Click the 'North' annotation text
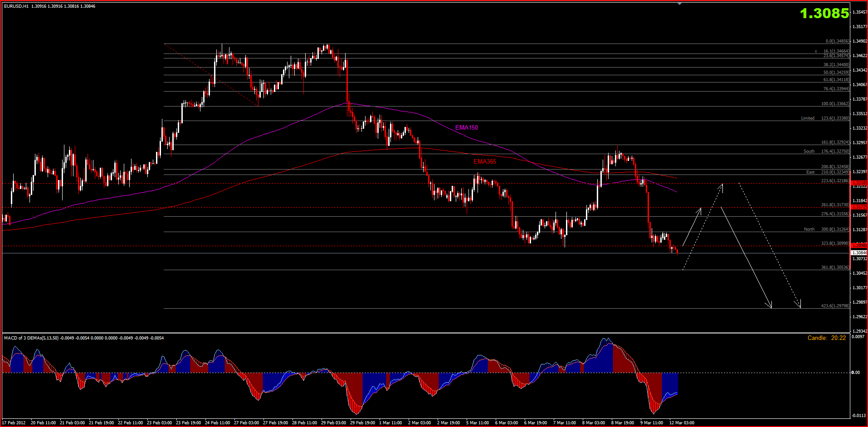 pyautogui.click(x=809, y=229)
